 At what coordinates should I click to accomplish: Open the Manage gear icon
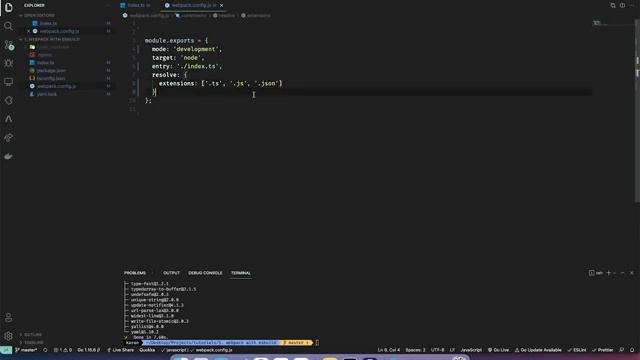tap(9, 336)
